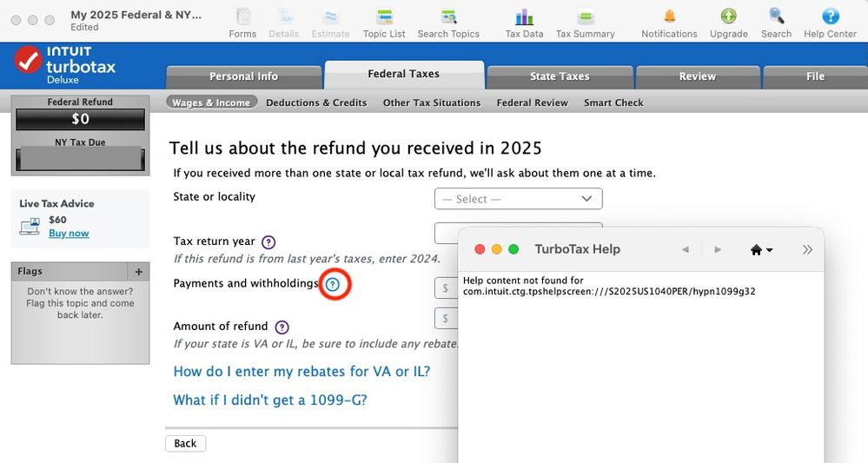
Task: Show help for Payments and withholdings
Action: point(332,284)
